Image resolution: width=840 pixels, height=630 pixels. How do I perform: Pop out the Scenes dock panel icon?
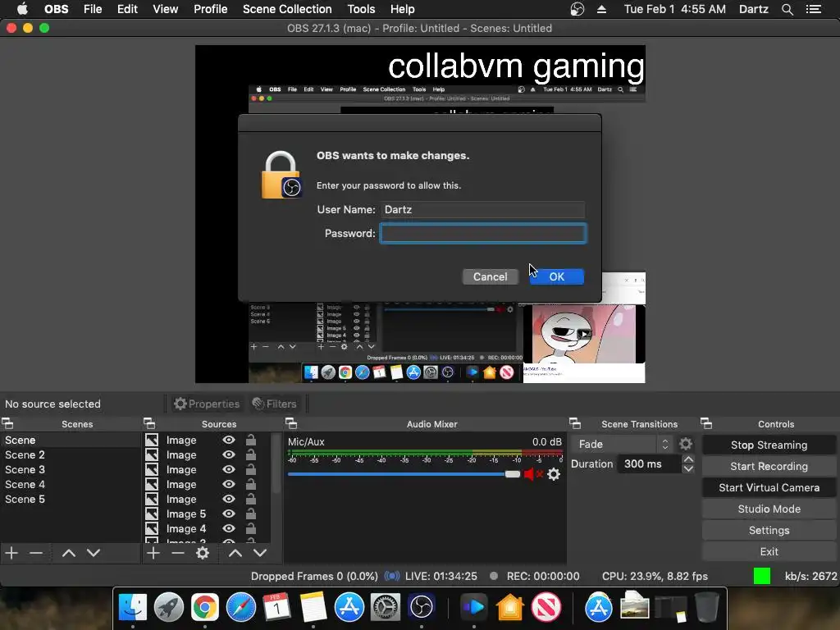(7, 424)
